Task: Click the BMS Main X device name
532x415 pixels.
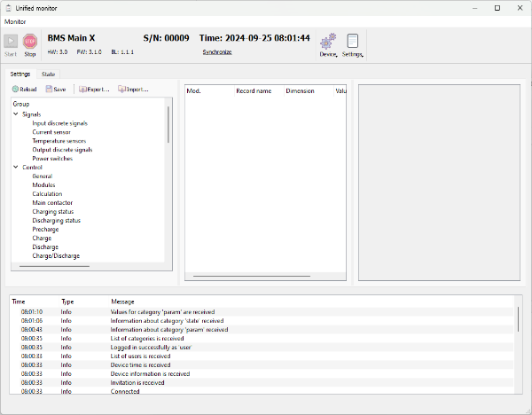Action: click(x=71, y=38)
